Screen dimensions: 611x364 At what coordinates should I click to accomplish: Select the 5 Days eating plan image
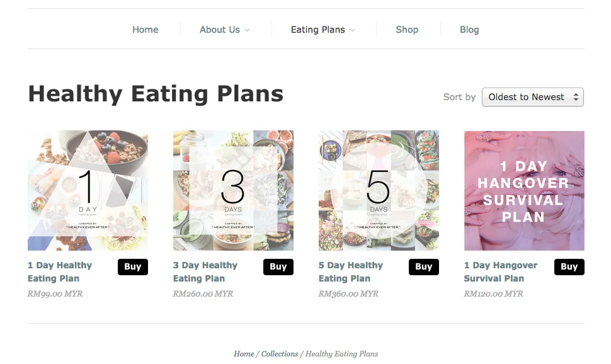click(379, 190)
